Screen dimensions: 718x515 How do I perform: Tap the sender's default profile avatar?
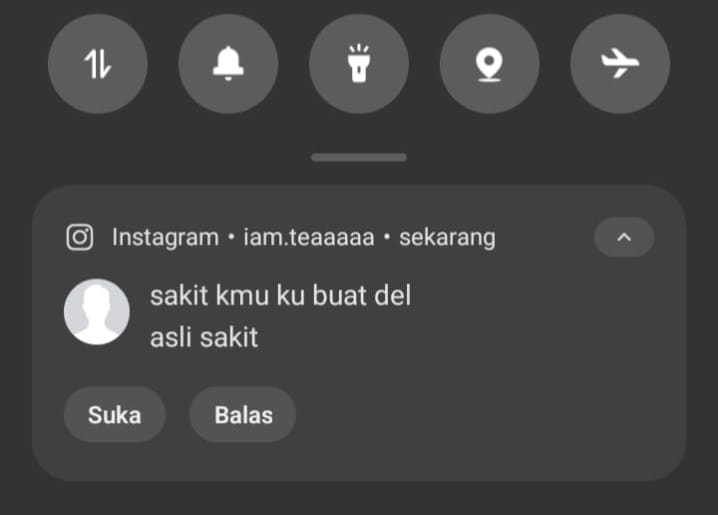click(97, 312)
